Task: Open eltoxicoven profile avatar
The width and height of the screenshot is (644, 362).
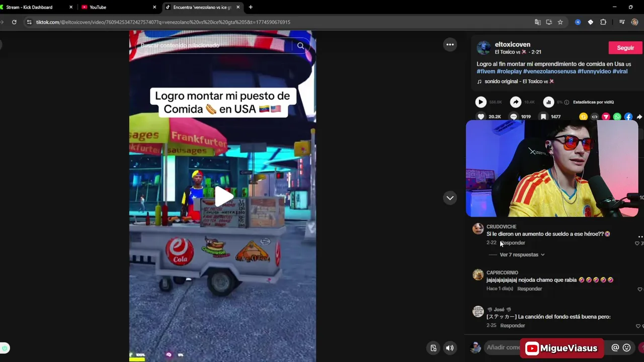Action: [484, 48]
